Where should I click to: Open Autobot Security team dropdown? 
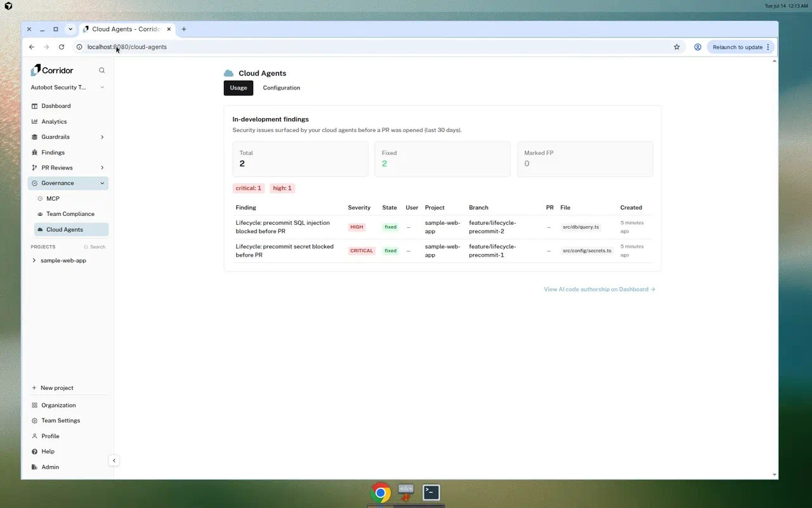tap(68, 88)
